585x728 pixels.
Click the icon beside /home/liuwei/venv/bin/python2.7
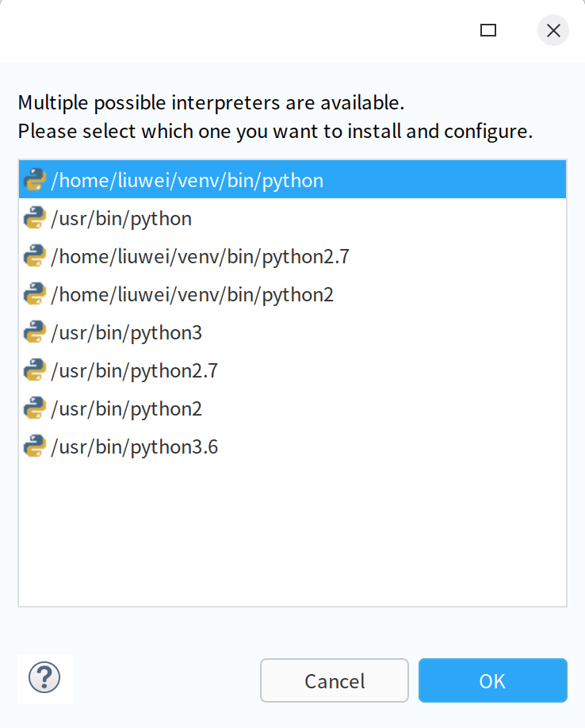(34, 256)
